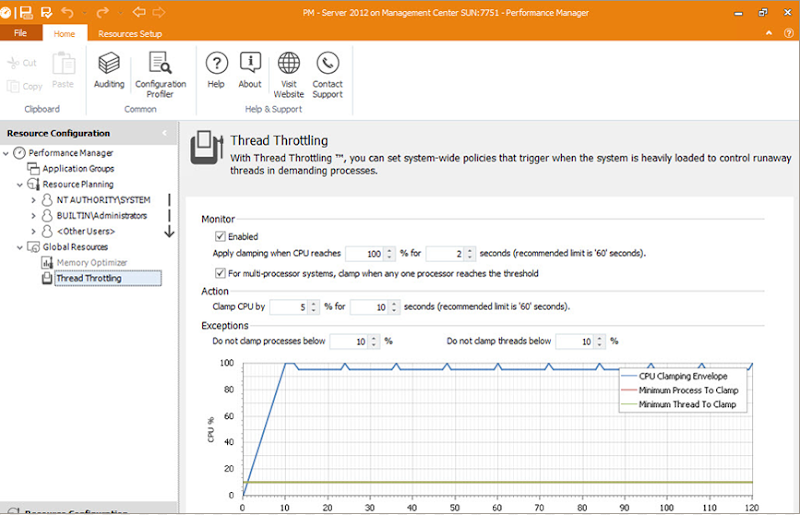Open Help from the ribbon

pos(216,70)
